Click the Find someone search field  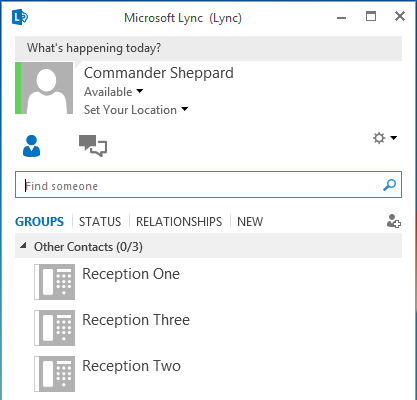(x=208, y=185)
